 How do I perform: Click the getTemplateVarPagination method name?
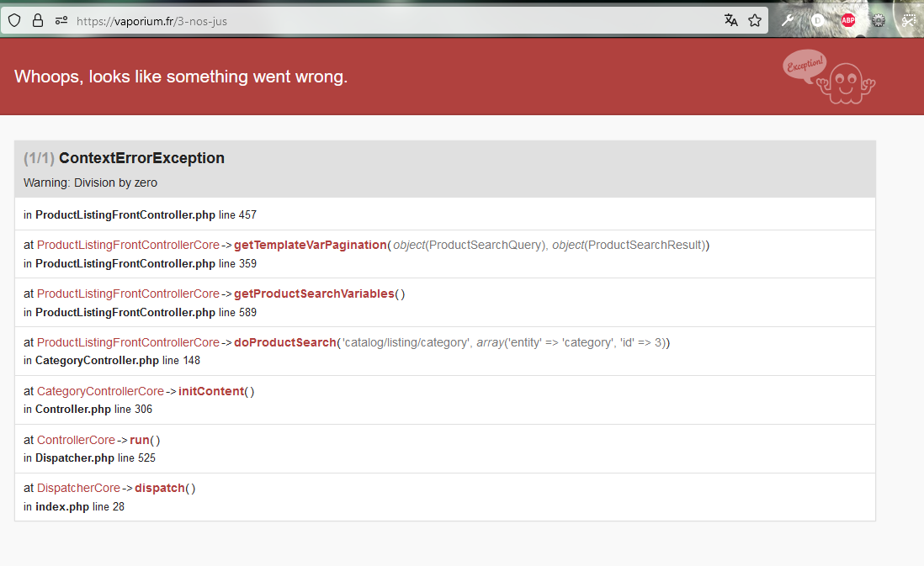pyautogui.click(x=310, y=246)
